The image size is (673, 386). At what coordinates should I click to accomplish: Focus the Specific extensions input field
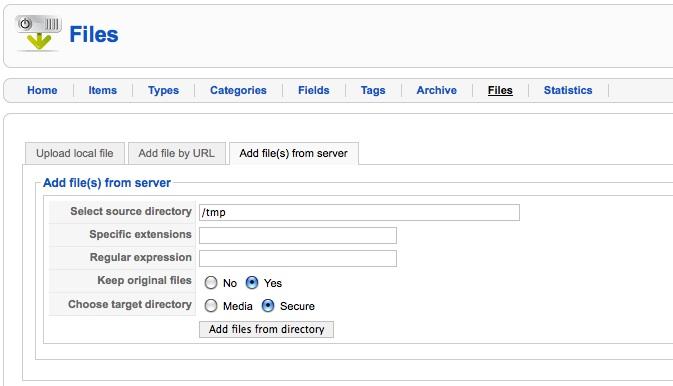tap(298, 235)
